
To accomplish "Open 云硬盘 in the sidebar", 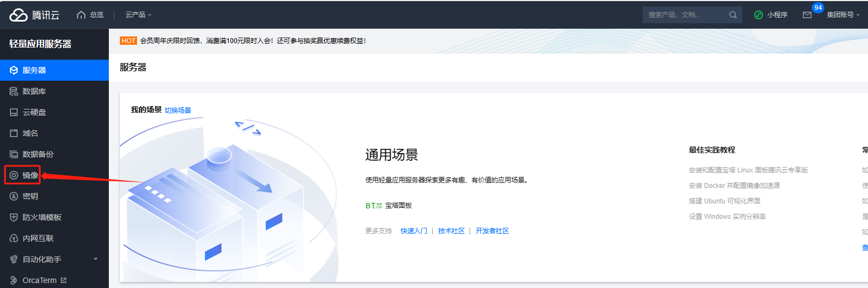I will click(54, 112).
